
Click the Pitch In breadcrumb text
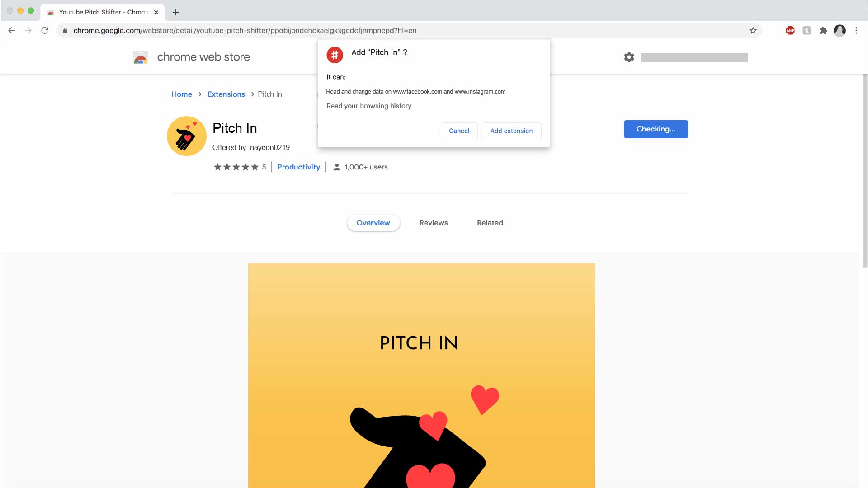point(269,94)
